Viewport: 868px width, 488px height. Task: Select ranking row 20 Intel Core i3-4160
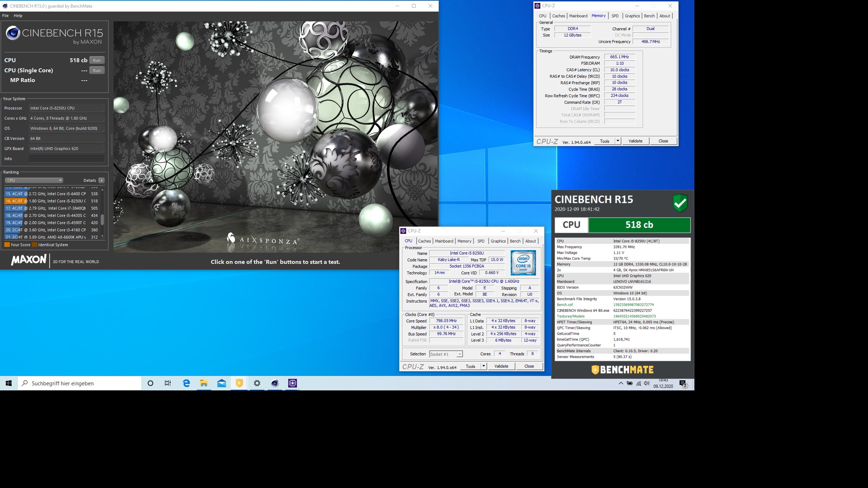[52, 230]
